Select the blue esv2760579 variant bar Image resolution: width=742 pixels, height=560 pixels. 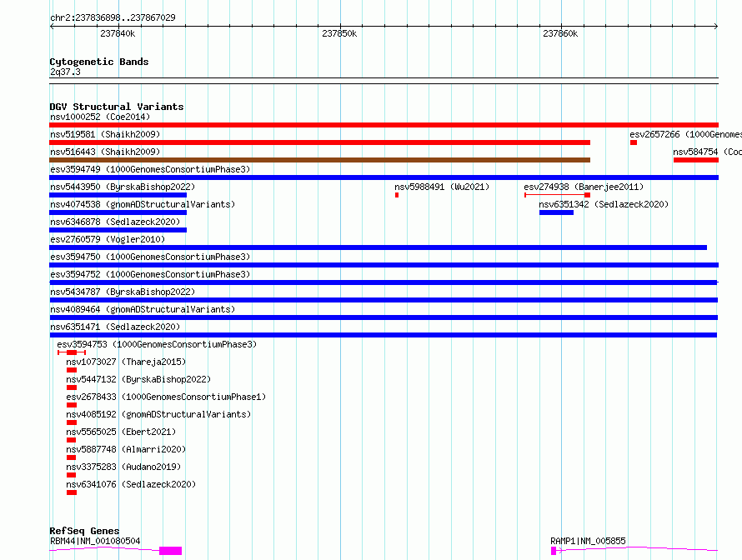(x=379, y=247)
